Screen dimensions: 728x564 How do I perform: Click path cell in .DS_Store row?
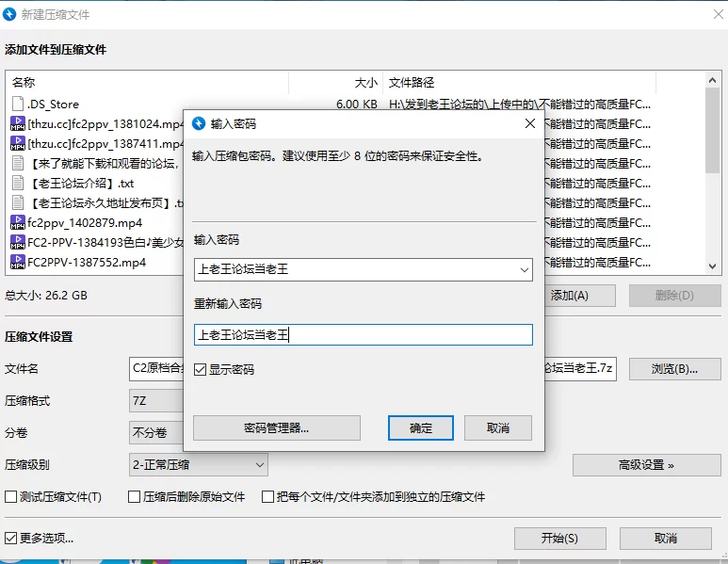tap(520, 104)
